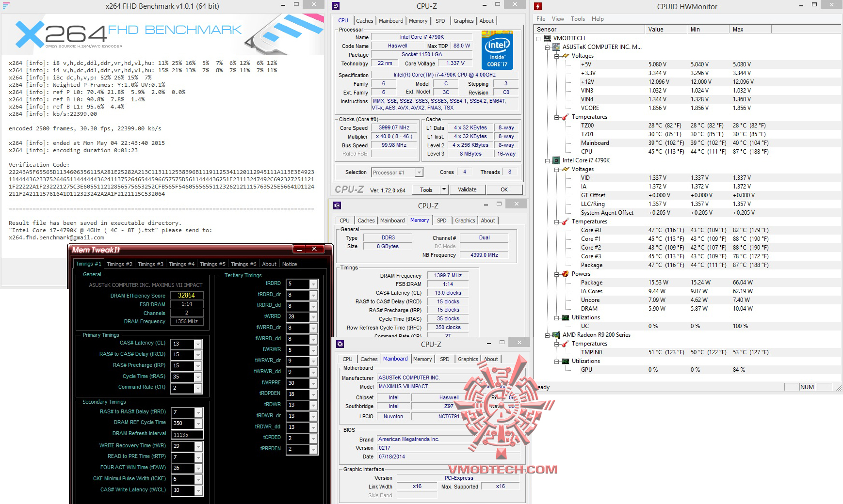Click the Voltages icon under Intel Core i7 4790K
843x504 pixels.
(565, 169)
